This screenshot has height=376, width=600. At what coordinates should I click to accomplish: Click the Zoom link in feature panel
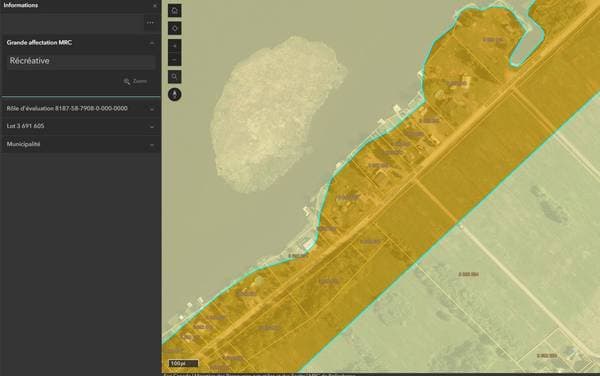[x=135, y=81]
